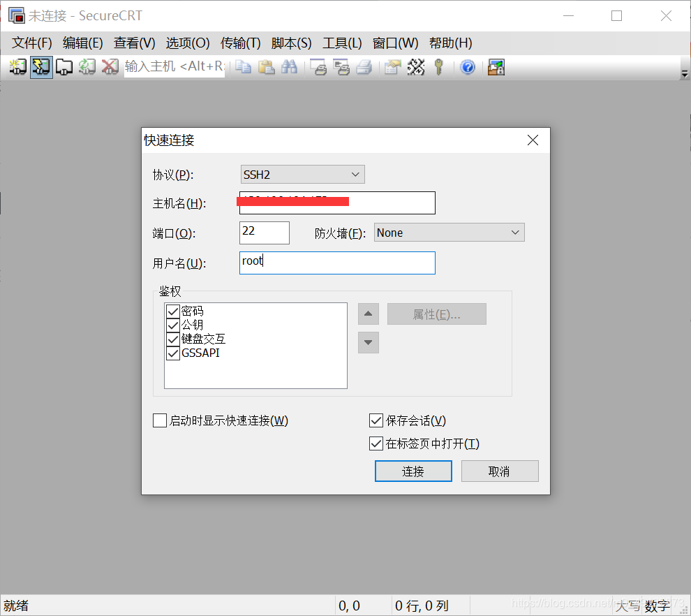Open the 窗口(W) menu
The width and height of the screenshot is (691, 616).
tap(395, 43)
